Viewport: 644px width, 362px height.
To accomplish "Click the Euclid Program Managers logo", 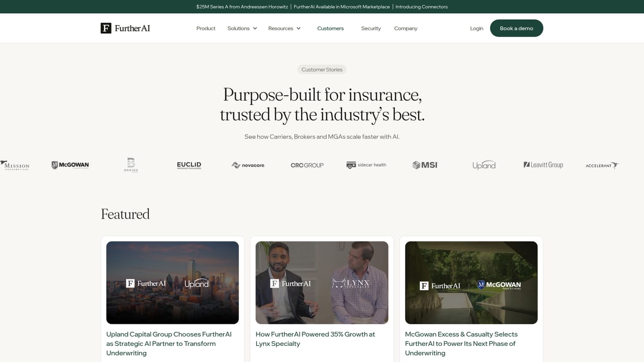I will click(x=189, y=165).
